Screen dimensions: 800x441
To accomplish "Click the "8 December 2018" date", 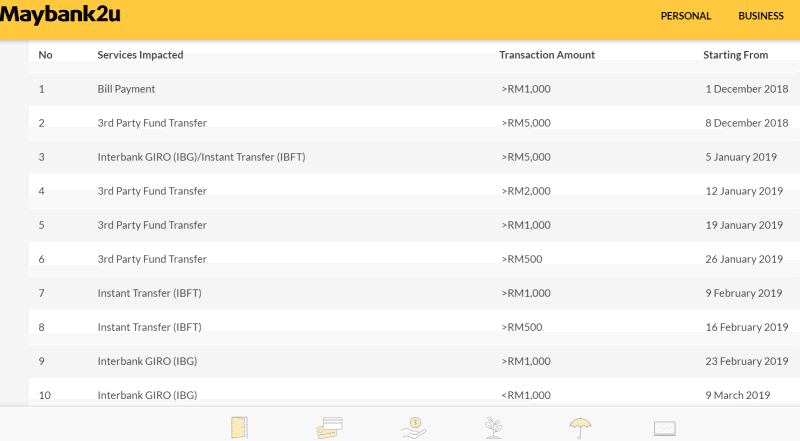I will pos(747,123).
